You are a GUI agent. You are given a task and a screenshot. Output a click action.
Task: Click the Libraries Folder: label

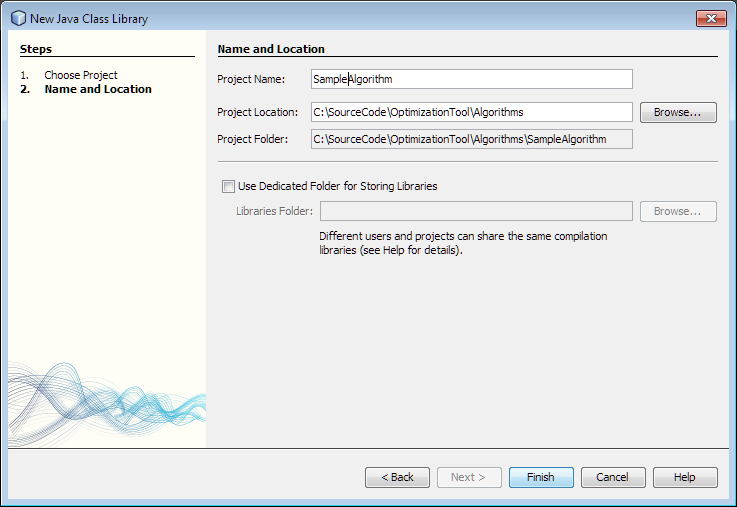[x=274, y=211]
